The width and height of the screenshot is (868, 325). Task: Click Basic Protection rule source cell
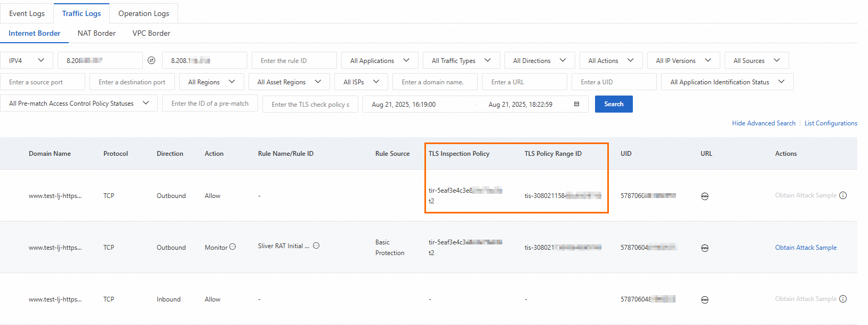(x=390, y=248)
